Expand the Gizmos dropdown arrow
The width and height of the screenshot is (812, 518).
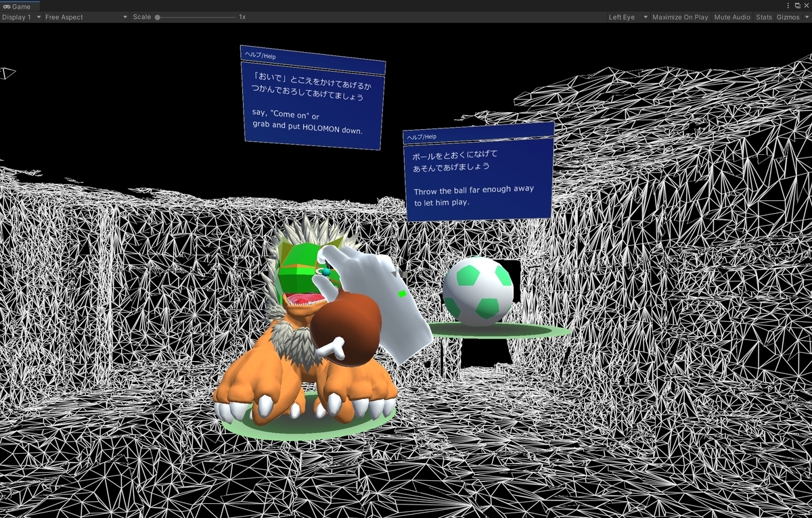(x=805, y=17)
